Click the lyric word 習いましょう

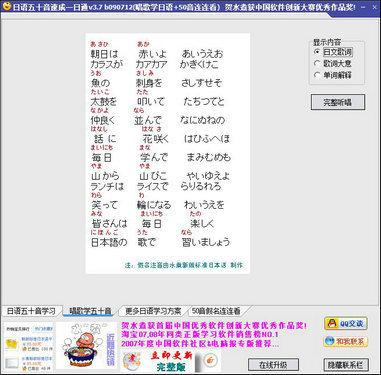point(206,242)
